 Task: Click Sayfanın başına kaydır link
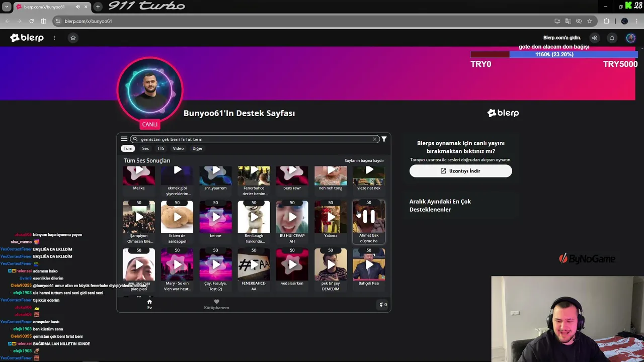click(x=364, y=160)
